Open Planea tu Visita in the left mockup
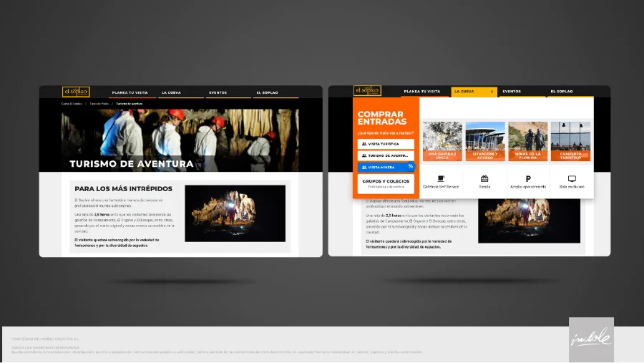This screenshot has height=363, width=644. coord(130,93)
